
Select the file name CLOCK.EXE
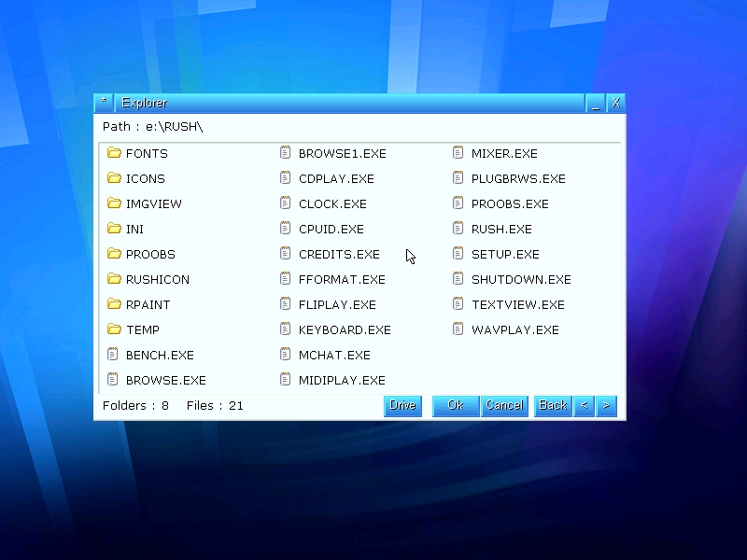332,203
